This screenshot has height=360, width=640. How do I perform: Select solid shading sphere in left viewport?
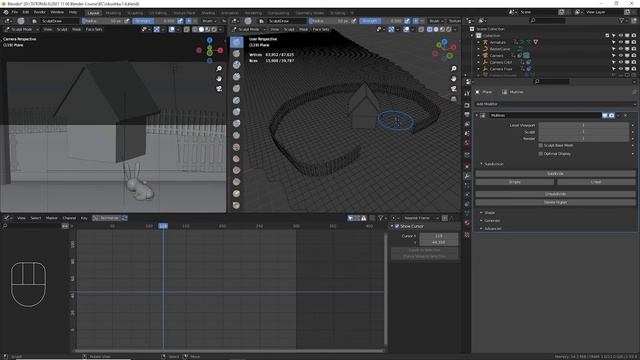[x=201, y=29]
